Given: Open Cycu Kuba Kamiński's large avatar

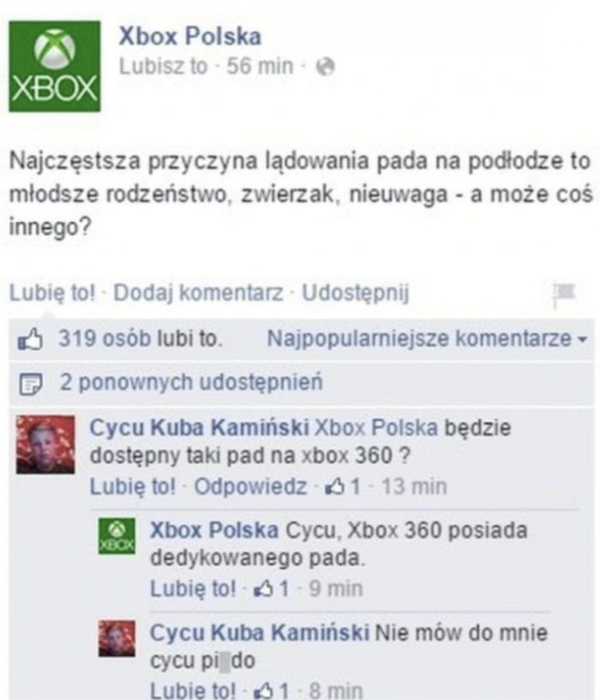Looking at the screenshot, I should (x=45, y=444).
